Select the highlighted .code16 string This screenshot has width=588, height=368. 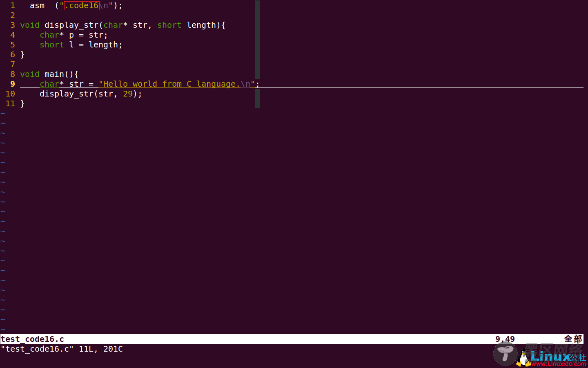pyautogui.click(x=82, y=6)
